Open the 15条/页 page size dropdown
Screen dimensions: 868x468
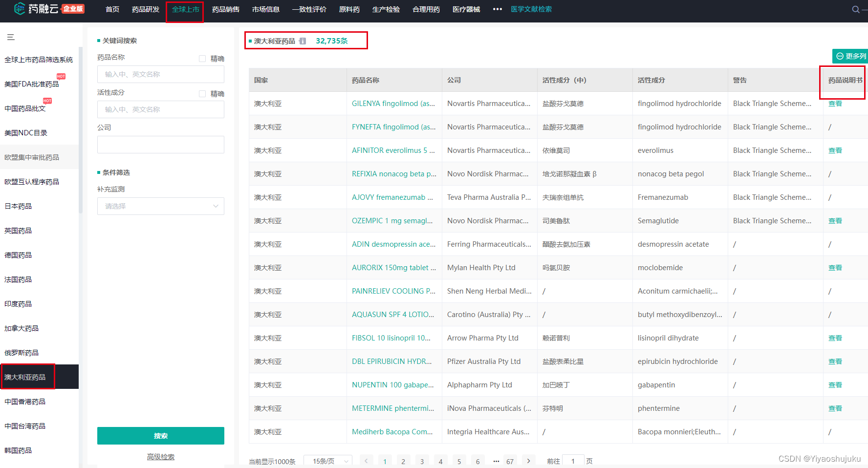pyautogui.click(x=328, y=461)
